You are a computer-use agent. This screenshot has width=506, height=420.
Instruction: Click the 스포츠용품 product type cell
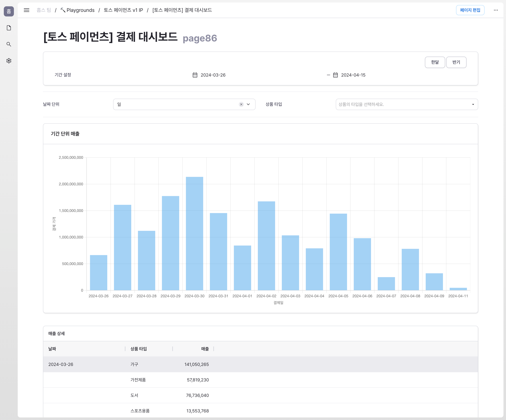(x=140, y=411)
